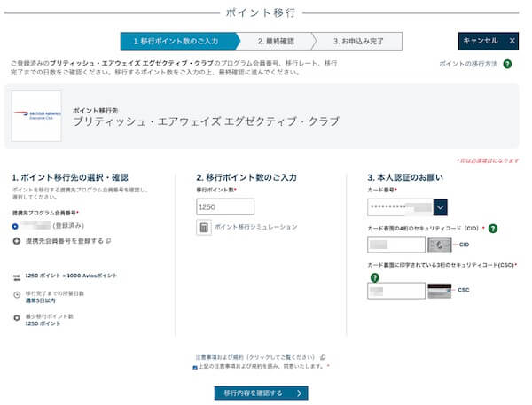
Task: Click 提携先会員番号を登録する link
Action: pos(65,241)
